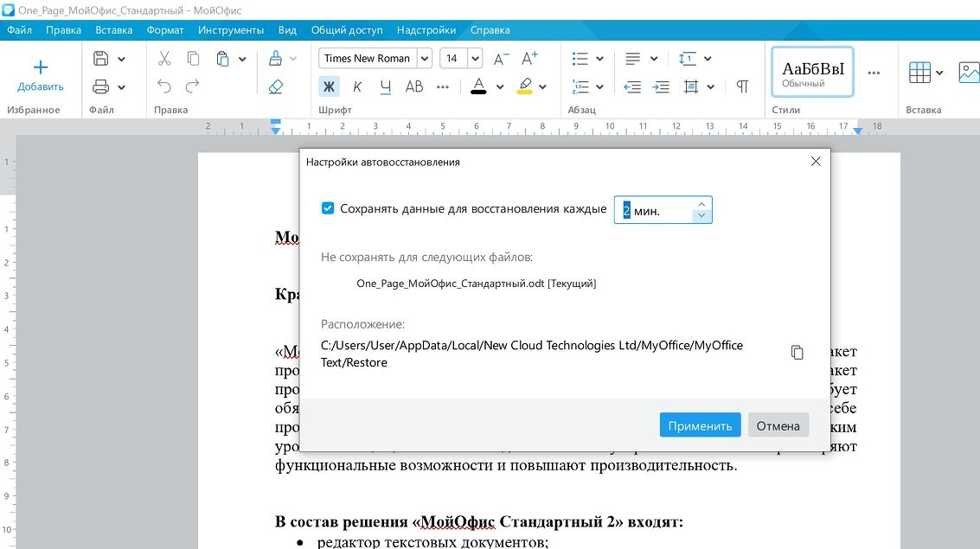Open the Инструменты menu

coord(231,30)
